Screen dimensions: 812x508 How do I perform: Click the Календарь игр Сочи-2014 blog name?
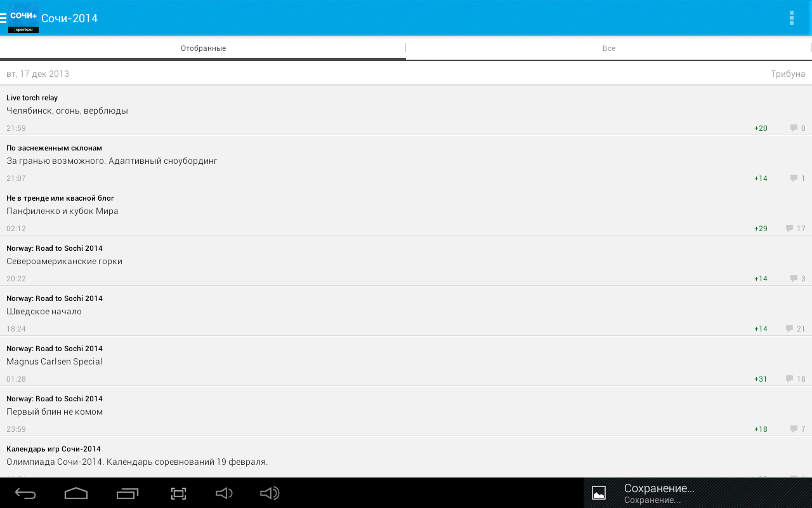53,449
